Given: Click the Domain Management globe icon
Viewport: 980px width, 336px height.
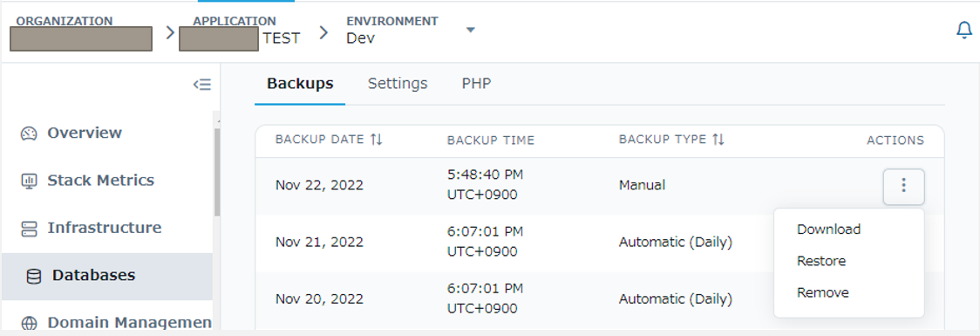Looking at the screenshot, I should click(x=30, y=324).
